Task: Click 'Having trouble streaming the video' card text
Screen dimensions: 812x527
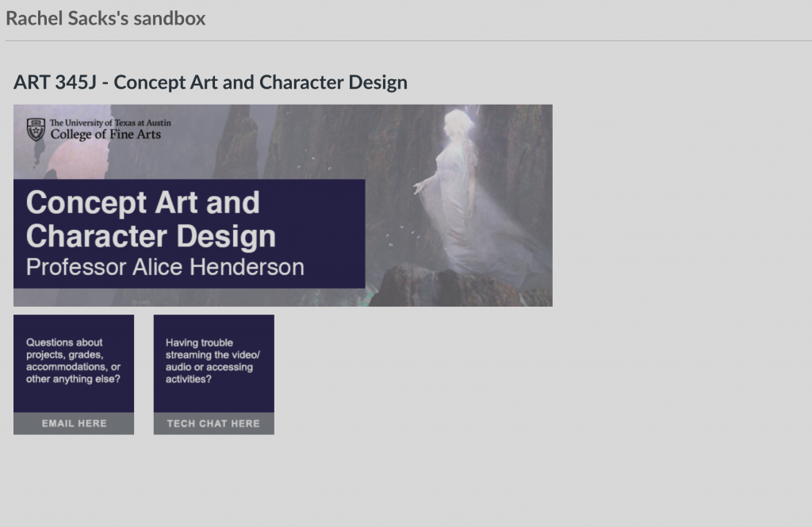Action: point(213,361)
